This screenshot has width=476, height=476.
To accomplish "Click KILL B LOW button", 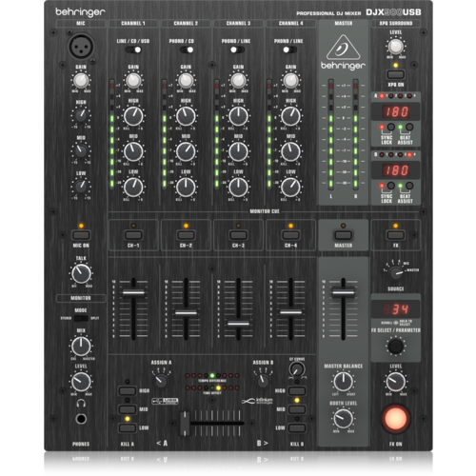I will coord(297,427).
